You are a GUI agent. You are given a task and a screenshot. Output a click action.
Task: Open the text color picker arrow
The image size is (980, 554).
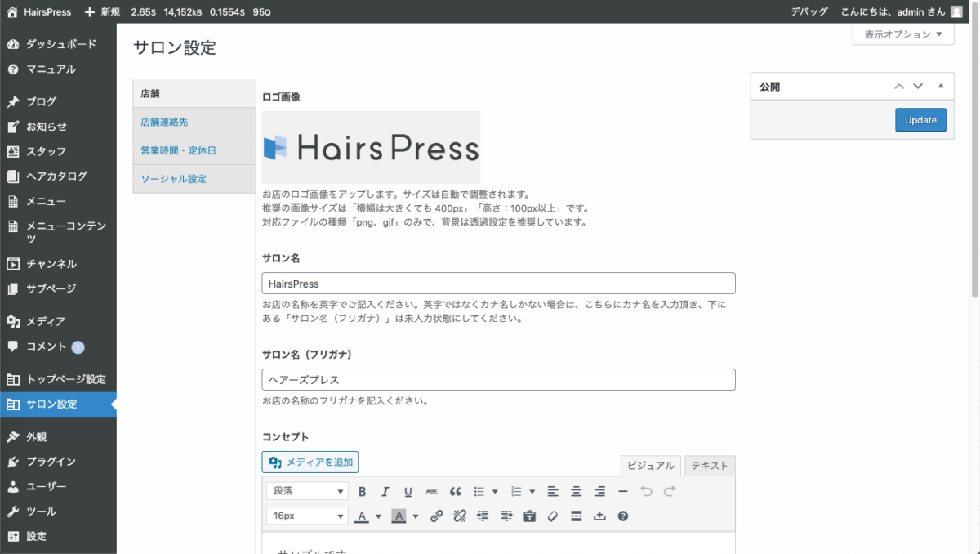tap(378, 516)
